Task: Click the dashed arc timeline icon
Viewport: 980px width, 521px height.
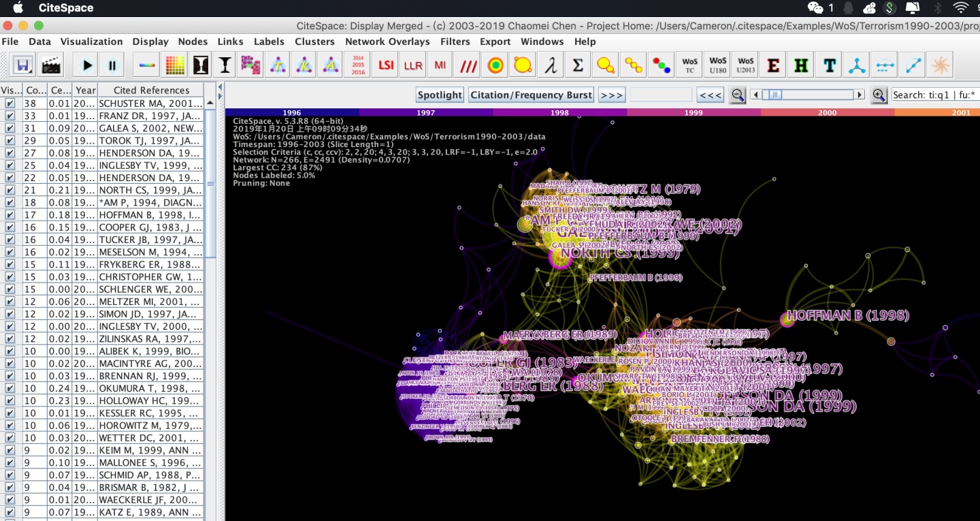Action: point(885,65)
